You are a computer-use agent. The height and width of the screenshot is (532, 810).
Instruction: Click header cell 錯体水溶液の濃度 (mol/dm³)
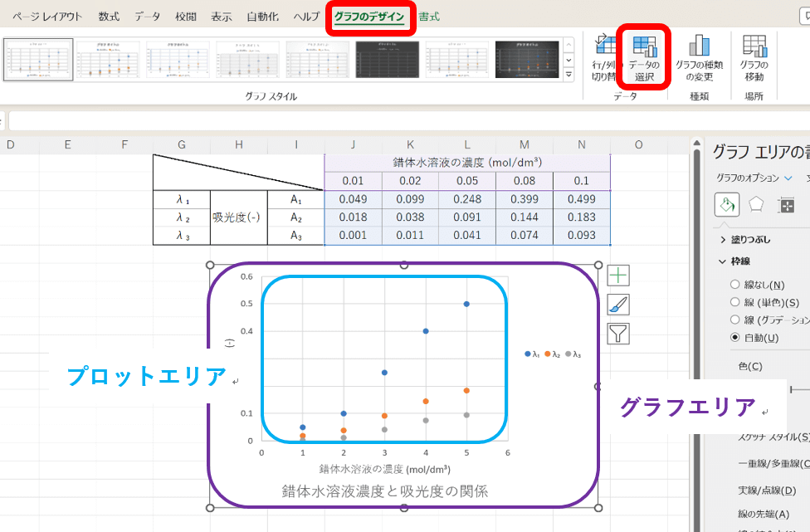pos(467,163)
